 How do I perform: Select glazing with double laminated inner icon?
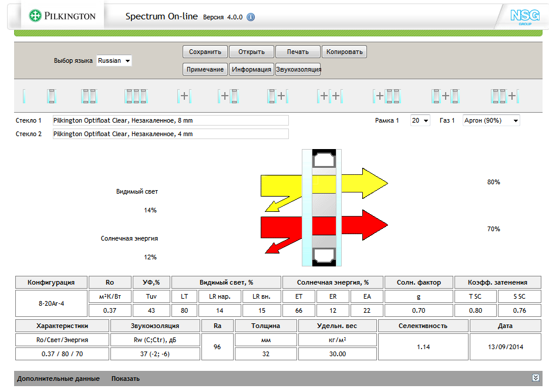(x=387, y=96)
